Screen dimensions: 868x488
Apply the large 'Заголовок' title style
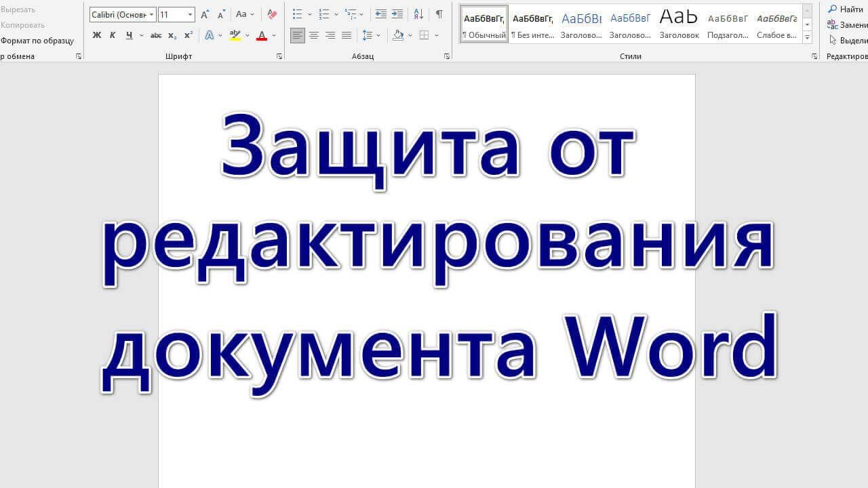(x=679, y=24)
